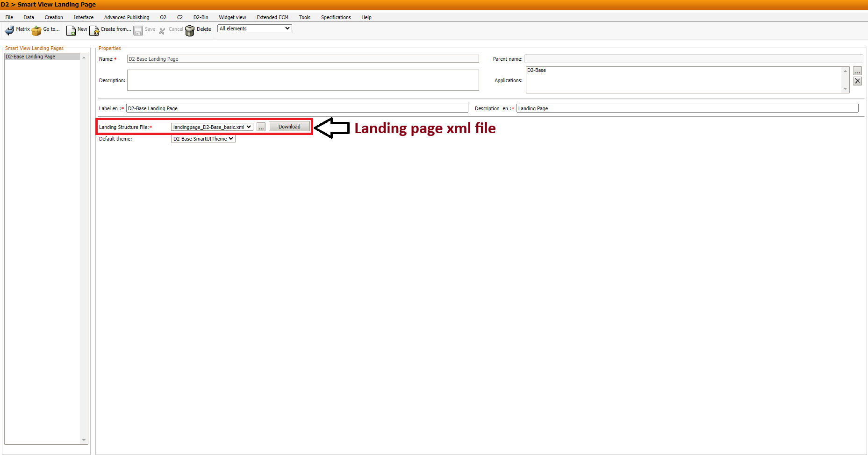Open the Extended ECM menu

[x=273, y=17]
